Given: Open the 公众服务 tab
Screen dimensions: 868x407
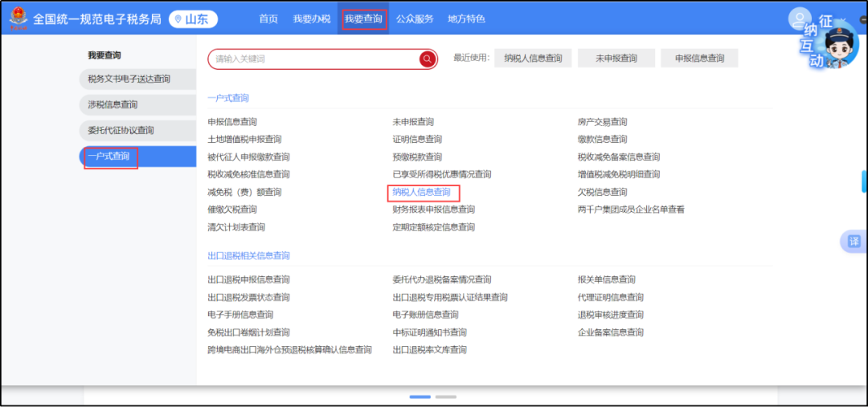Looking at the screenshot, I should (x=415, y=19).
